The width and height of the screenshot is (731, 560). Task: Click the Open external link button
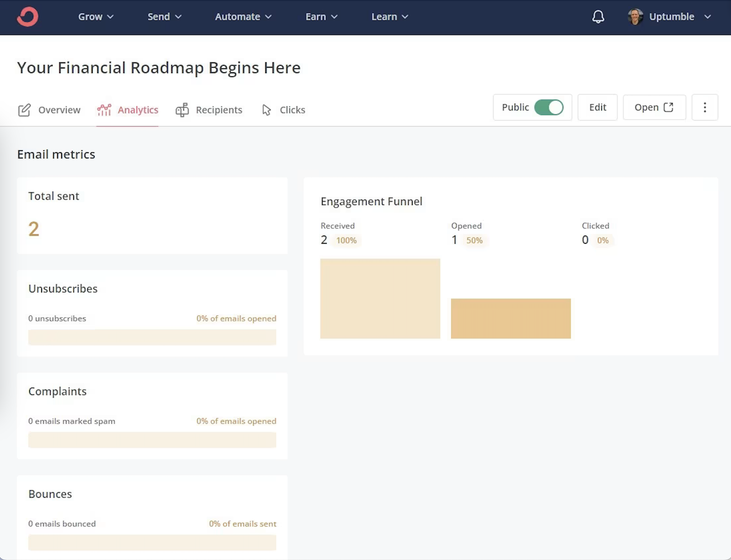pos(654,107)
